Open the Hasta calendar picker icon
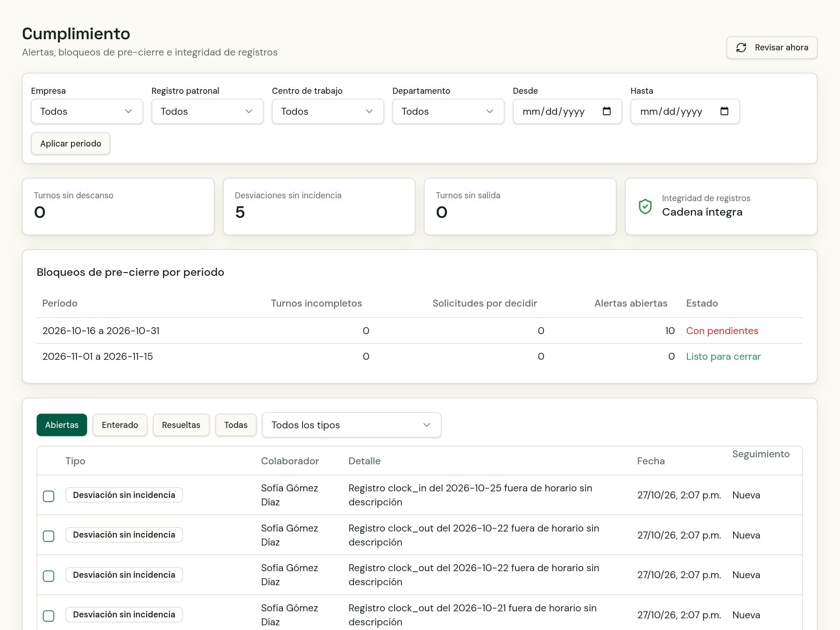Image resolution: width=840 pixels, height=630 pixels. point(724,111)
